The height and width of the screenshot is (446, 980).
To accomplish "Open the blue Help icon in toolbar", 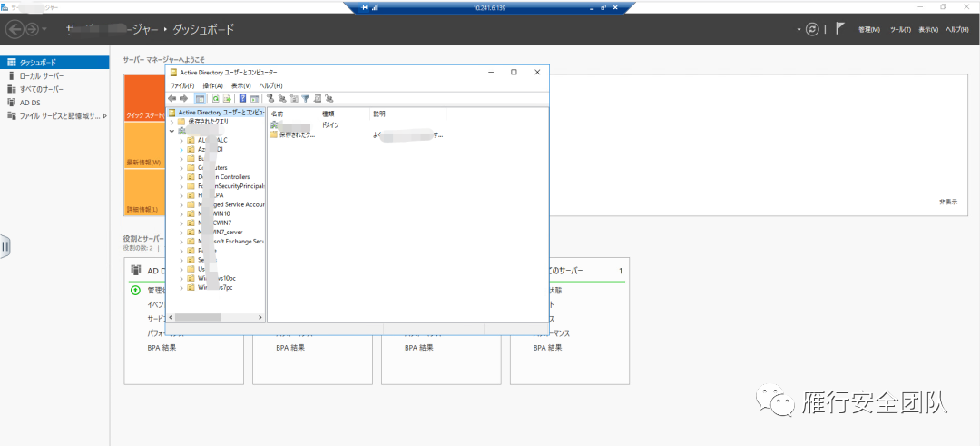I will 242,98.
